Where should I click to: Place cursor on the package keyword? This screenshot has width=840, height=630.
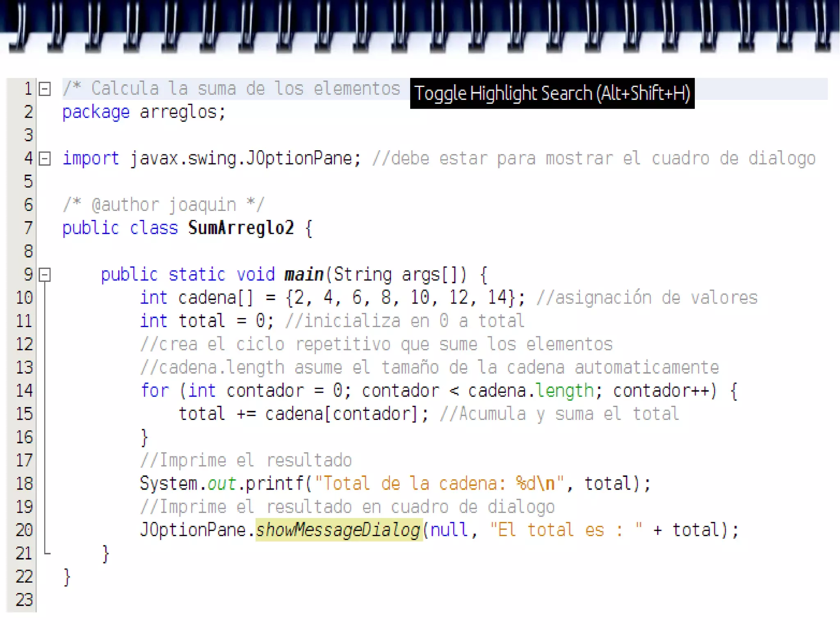(x=96, y=112)
